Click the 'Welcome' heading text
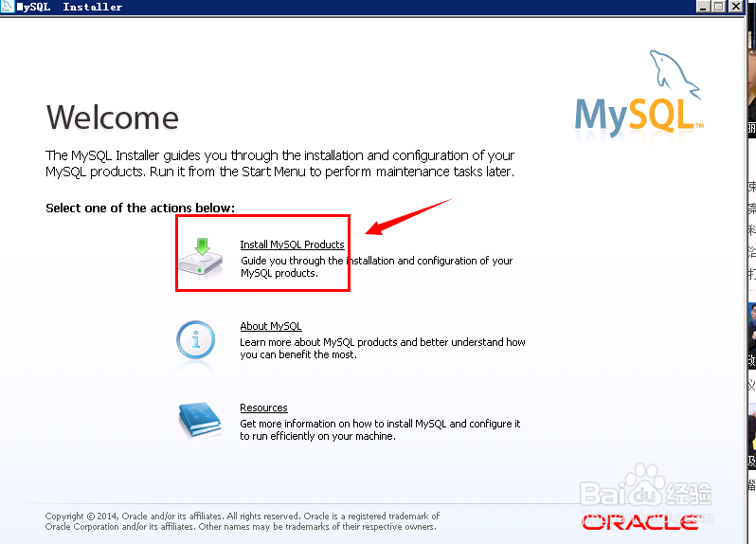 coord(113,118)
